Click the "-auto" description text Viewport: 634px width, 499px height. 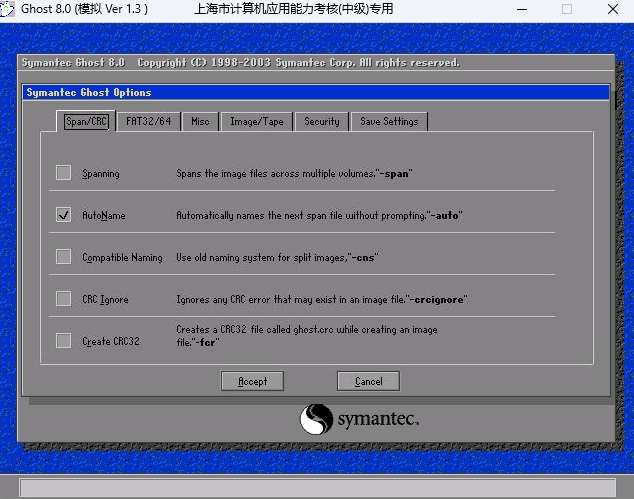[x=319, y=216]
